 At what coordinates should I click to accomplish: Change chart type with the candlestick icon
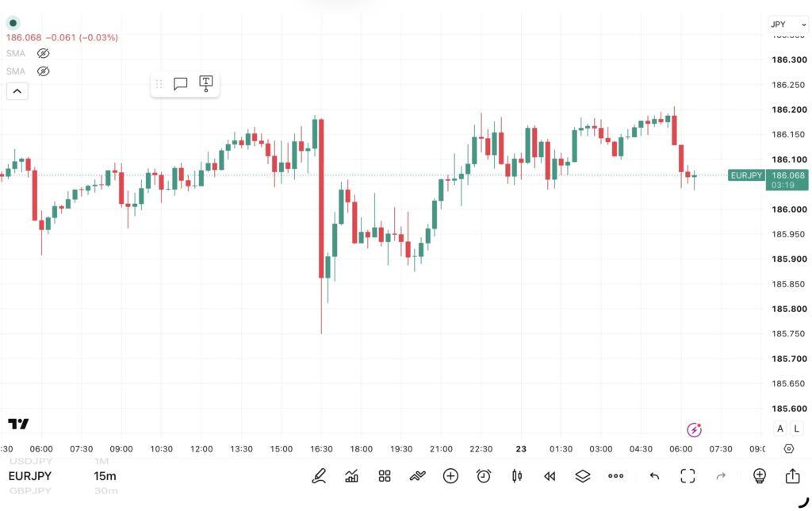point(517,476)
